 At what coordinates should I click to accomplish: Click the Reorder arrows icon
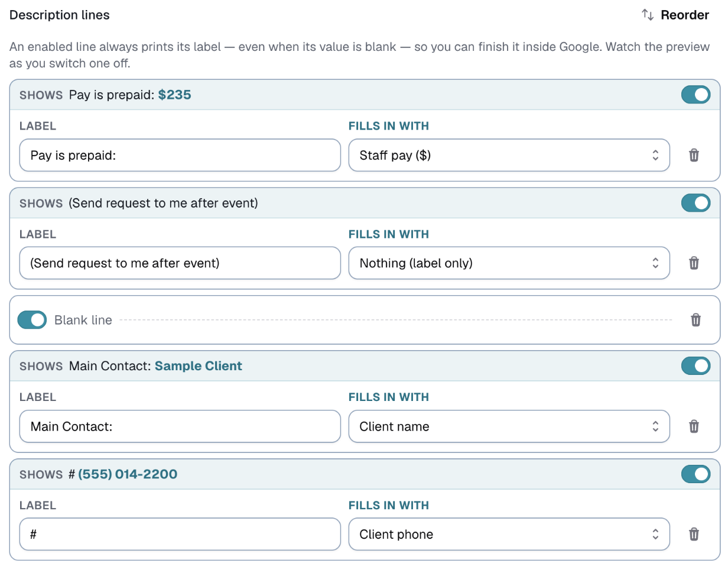(648, 15)
